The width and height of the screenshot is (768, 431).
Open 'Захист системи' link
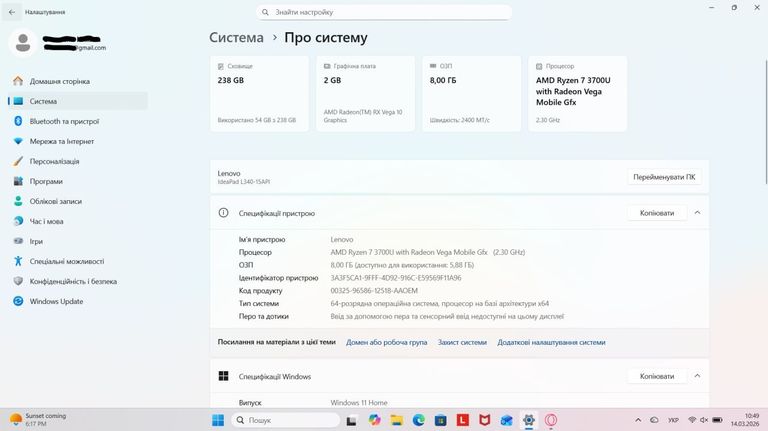coord(462,342)
